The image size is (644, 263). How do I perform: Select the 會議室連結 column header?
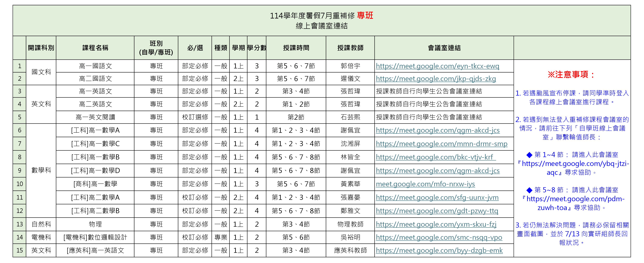coord(444,48)
